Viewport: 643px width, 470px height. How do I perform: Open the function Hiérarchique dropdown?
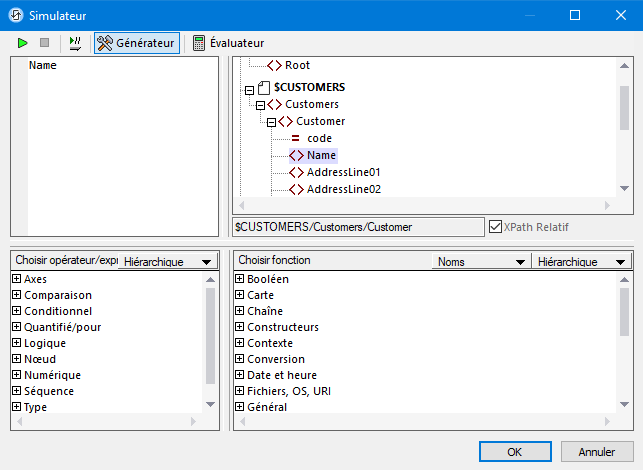[x=579, y=261]
